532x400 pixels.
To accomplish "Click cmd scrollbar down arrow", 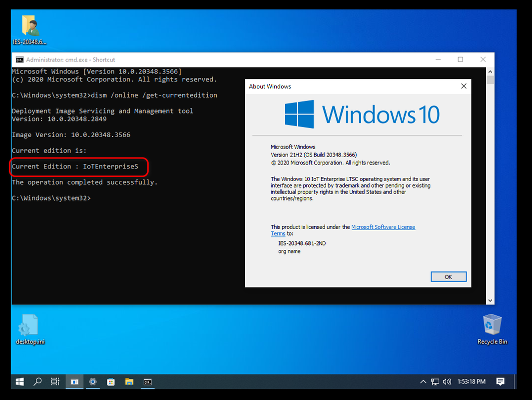I will point(490,300).
